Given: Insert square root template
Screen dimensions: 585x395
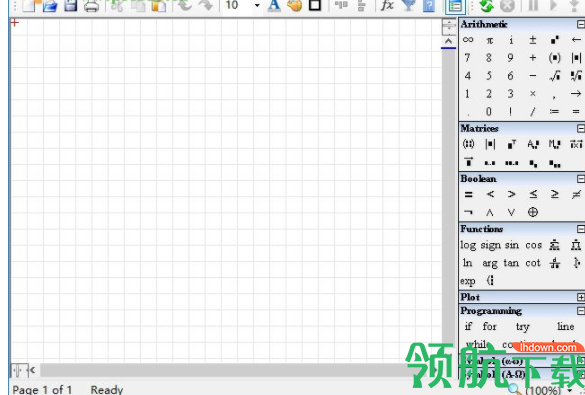Looking at the screenshot, I should pos(554,76).
